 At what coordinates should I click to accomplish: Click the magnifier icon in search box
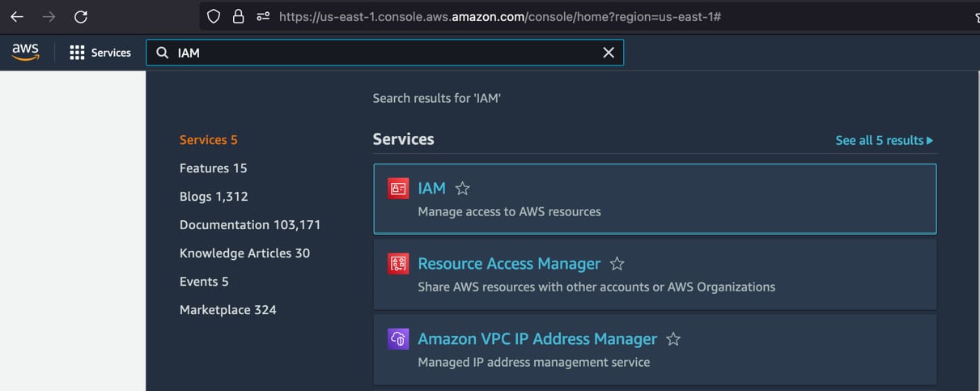pos(163,53)
